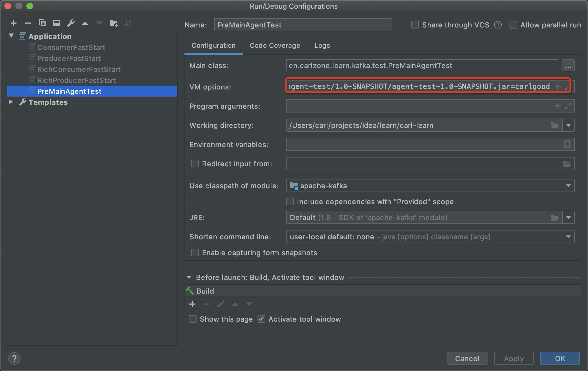Click the Cancel button

click(467, 358)
